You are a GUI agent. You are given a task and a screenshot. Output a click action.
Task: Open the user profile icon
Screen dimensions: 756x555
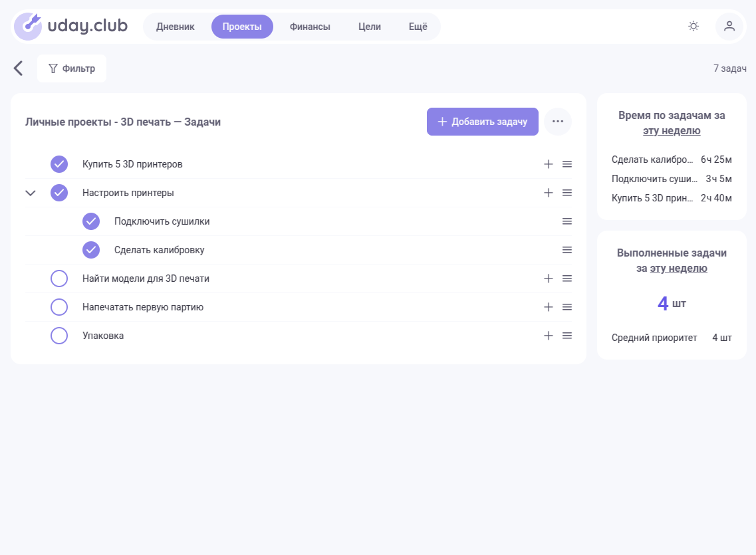(729, 26)
